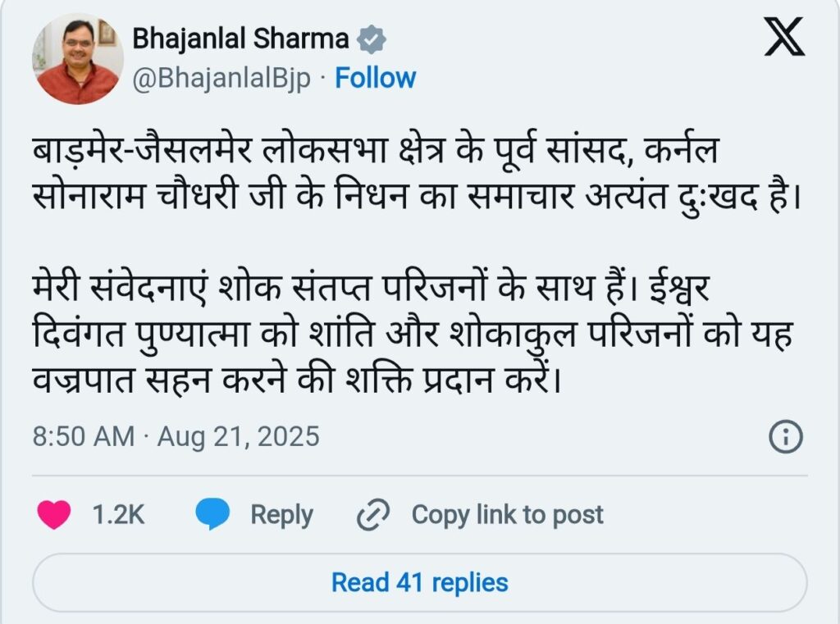Click the blue reply speech bubble icon
Image resolution: width=840 pixels, height=624 pixels.
point(212,514)
